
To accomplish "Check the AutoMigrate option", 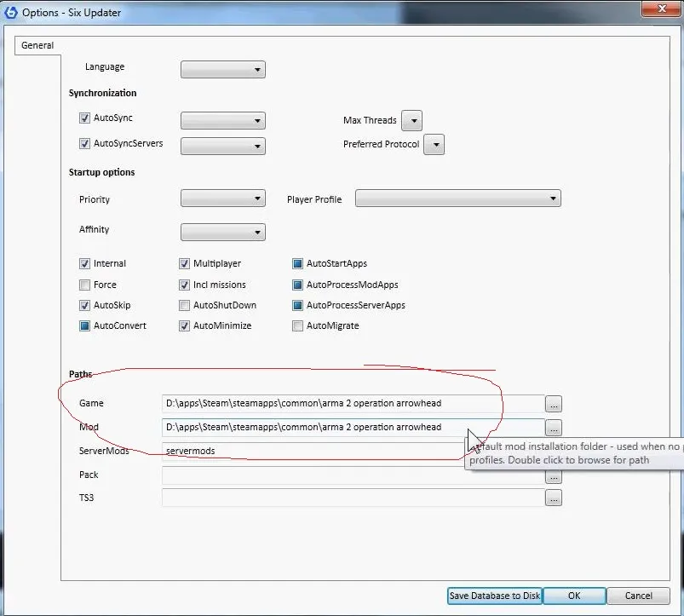I will [x=297, y=325].
